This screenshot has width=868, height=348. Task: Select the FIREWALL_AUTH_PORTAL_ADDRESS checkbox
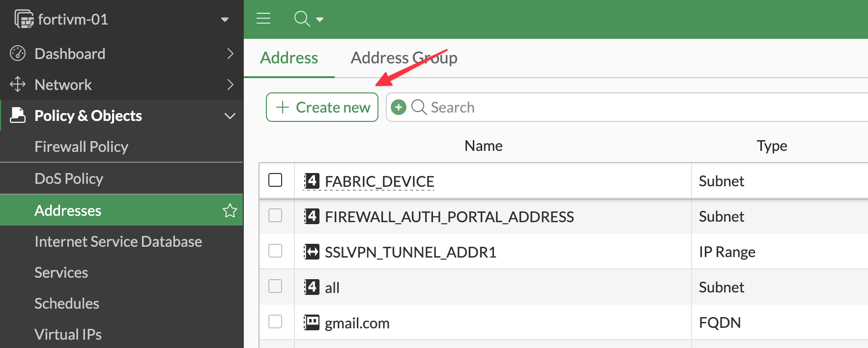pos(275,216)
